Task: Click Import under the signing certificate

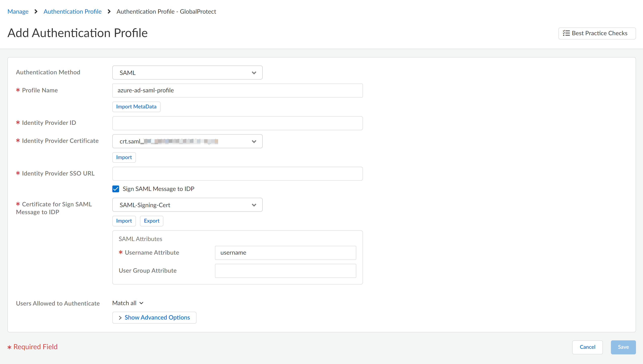Action: 124,221
